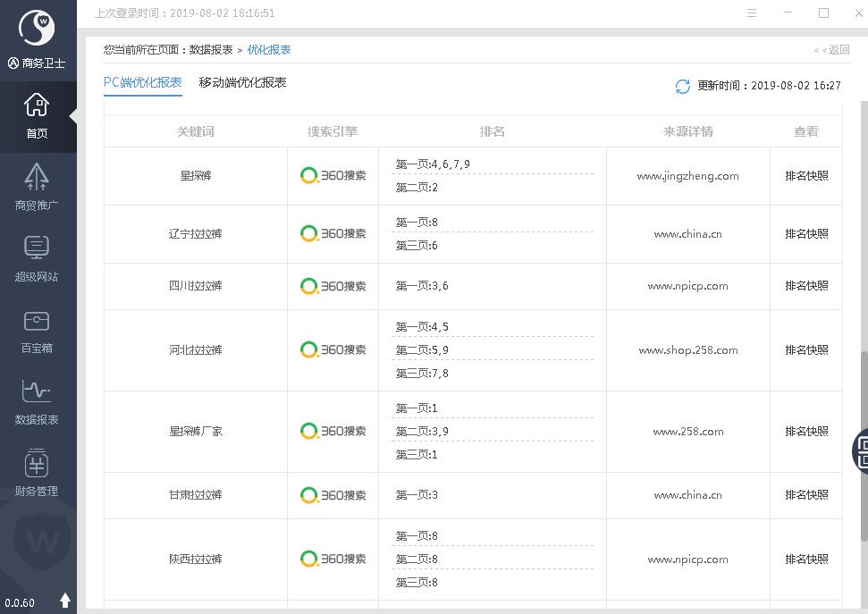This screenshot has width=868, height=614.
Task: Select the PC端优化报表 tab
Action: [x=143, y=83]
